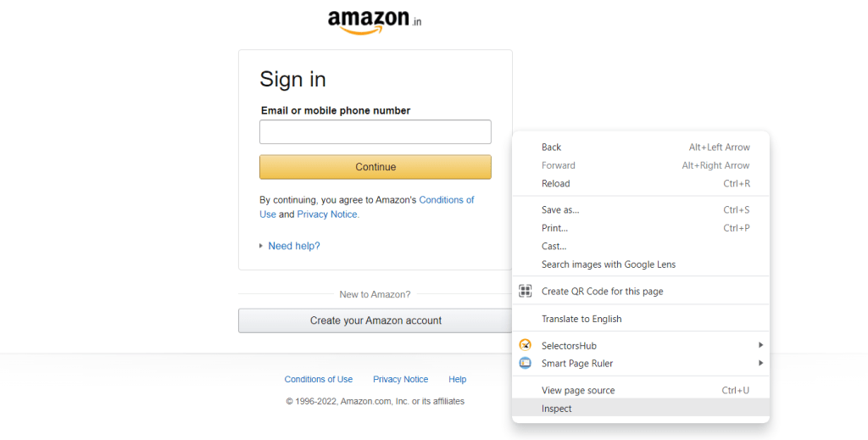Expand the Need help? section

(293, 246)
